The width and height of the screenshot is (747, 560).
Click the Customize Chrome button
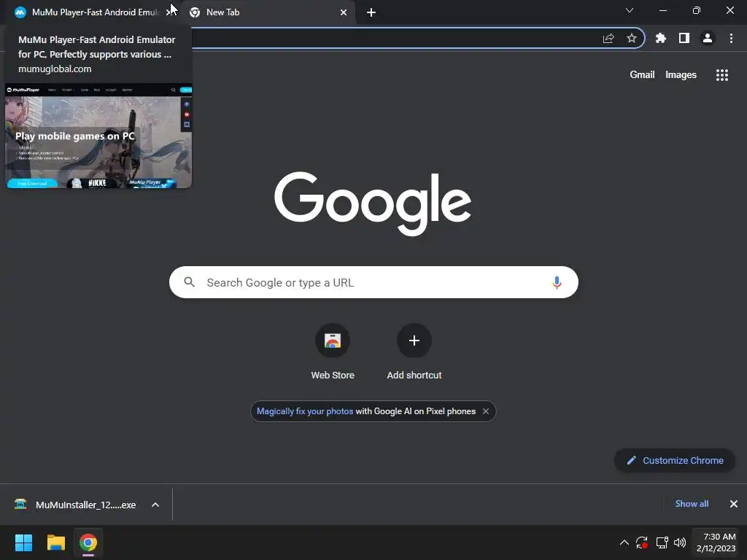pyautogui.click(x=675, y=461)
